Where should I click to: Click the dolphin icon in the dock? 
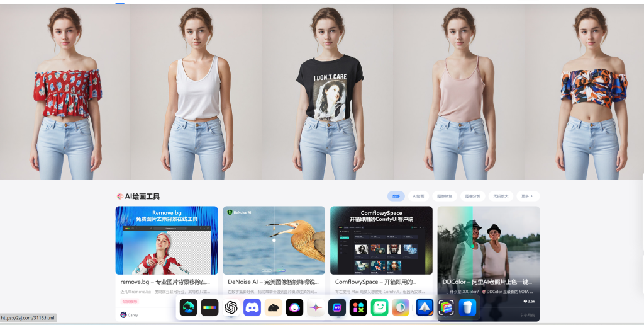tap(188, 307)
